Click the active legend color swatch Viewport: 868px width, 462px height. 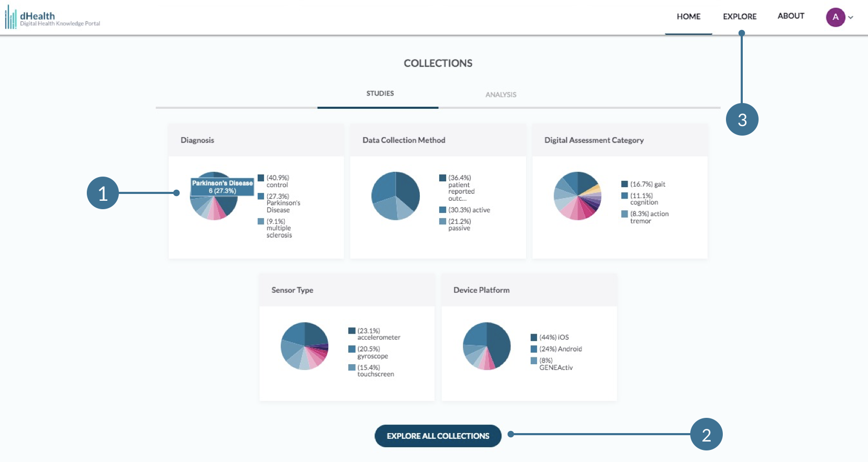(442, 210)
